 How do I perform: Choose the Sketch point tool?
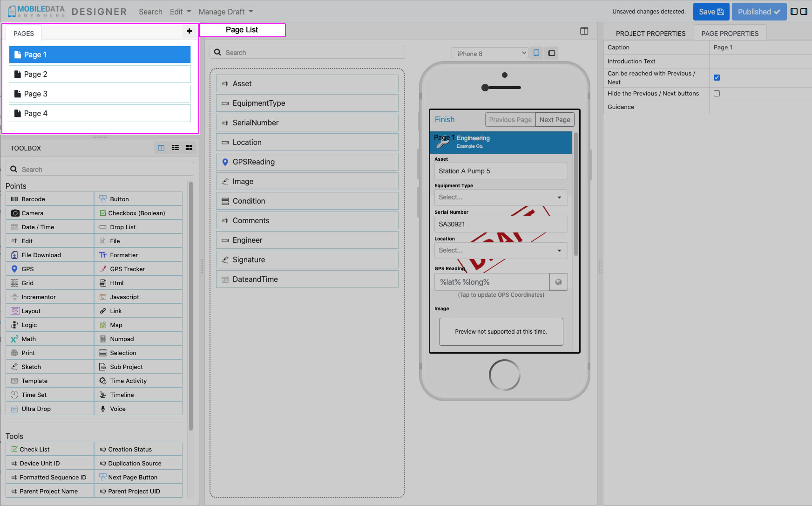click(50, 367)
